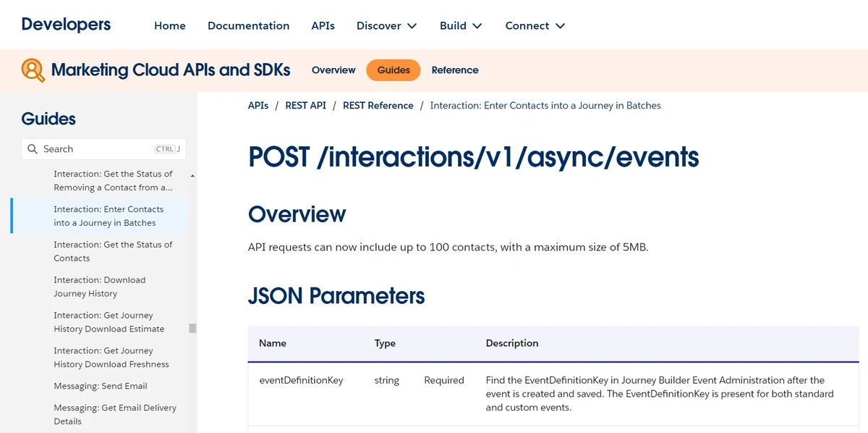Click the 'Required' cell in eventDefinitionKey row
Screen dimensions: 868x433
coord(444,380)
